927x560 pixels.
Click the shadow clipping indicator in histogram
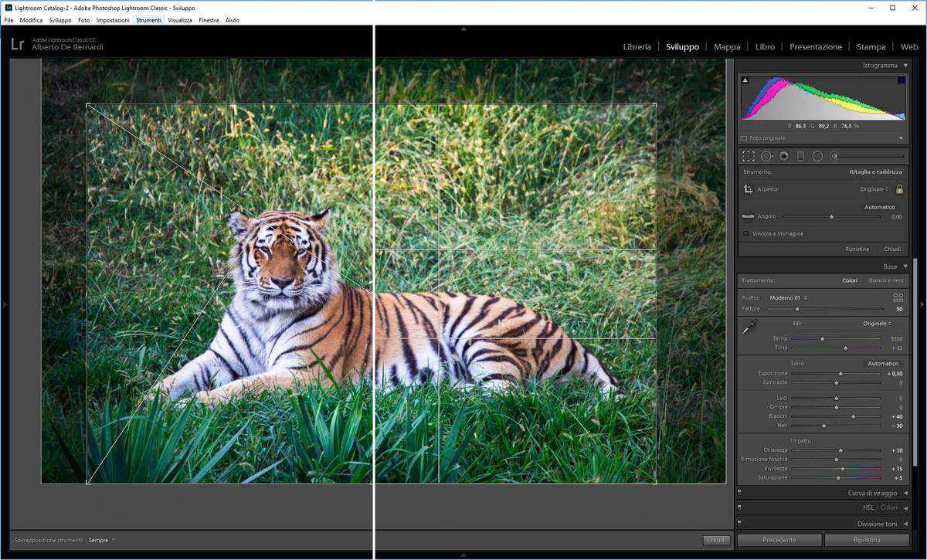coord(745,80)
